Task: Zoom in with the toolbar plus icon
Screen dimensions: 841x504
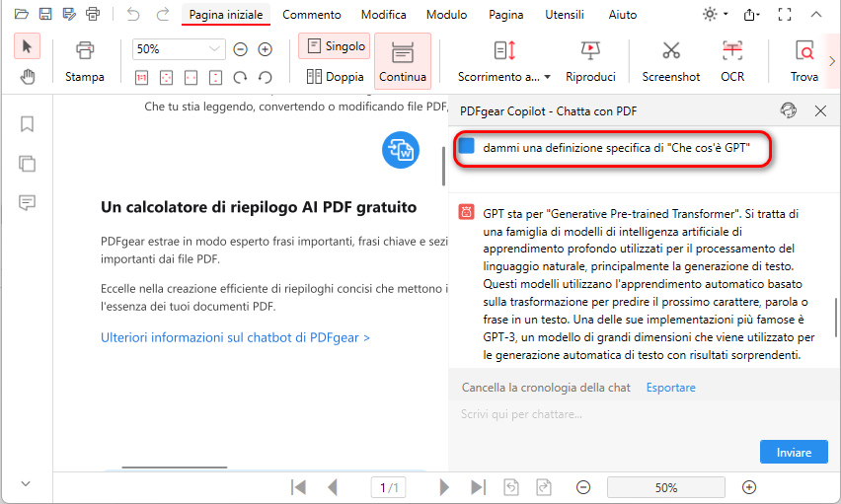Action: 265,49
